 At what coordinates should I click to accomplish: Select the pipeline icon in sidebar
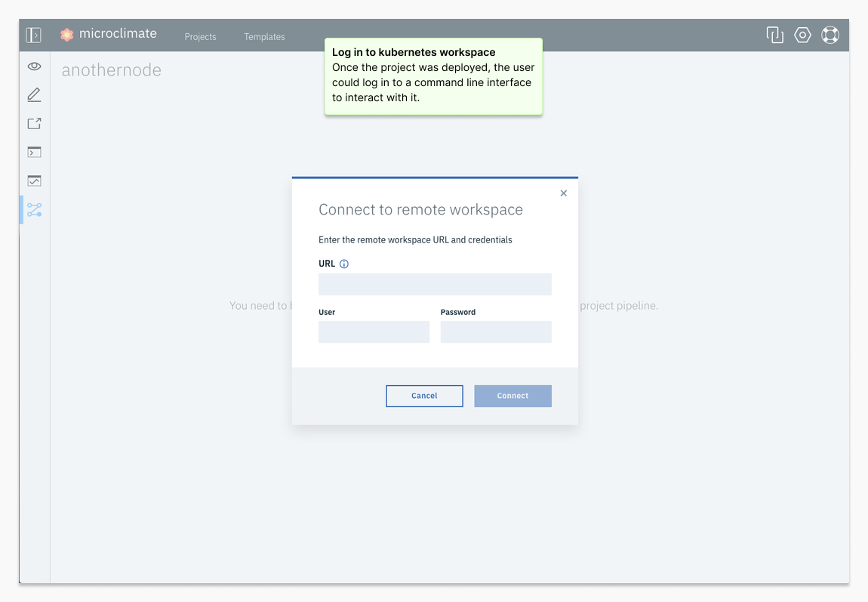tap(34, 210)
